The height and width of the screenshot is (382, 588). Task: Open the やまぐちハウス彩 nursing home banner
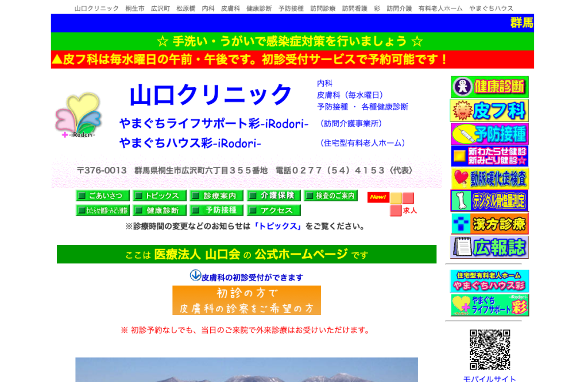[489, 281]
